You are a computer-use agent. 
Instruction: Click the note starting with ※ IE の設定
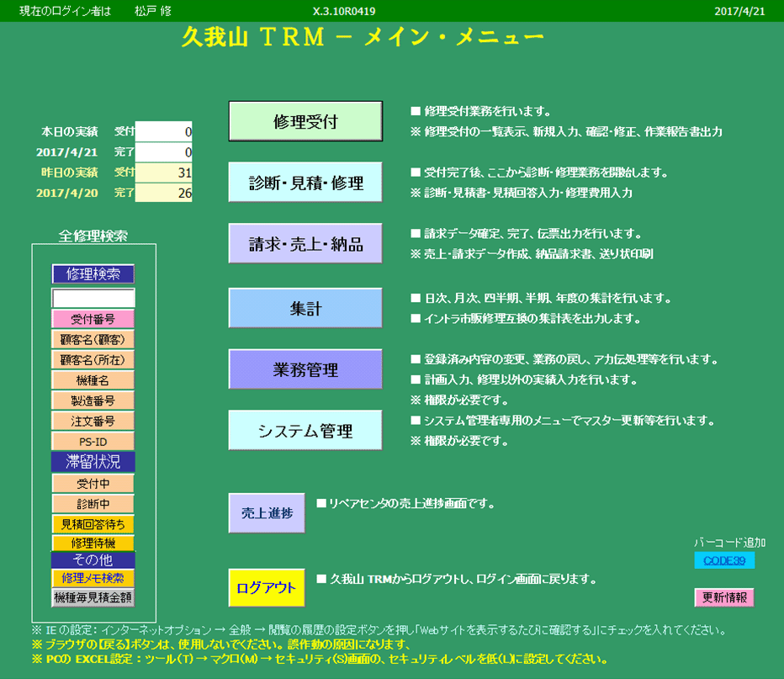pyautogui.click(x=379, y=629)
